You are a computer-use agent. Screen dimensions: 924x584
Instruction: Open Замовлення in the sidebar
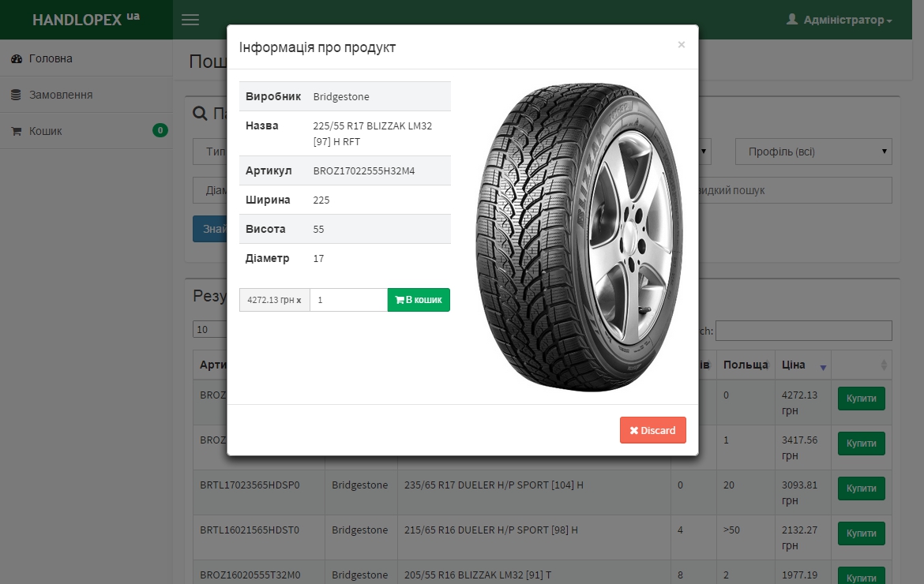click(x=61, y=95)
